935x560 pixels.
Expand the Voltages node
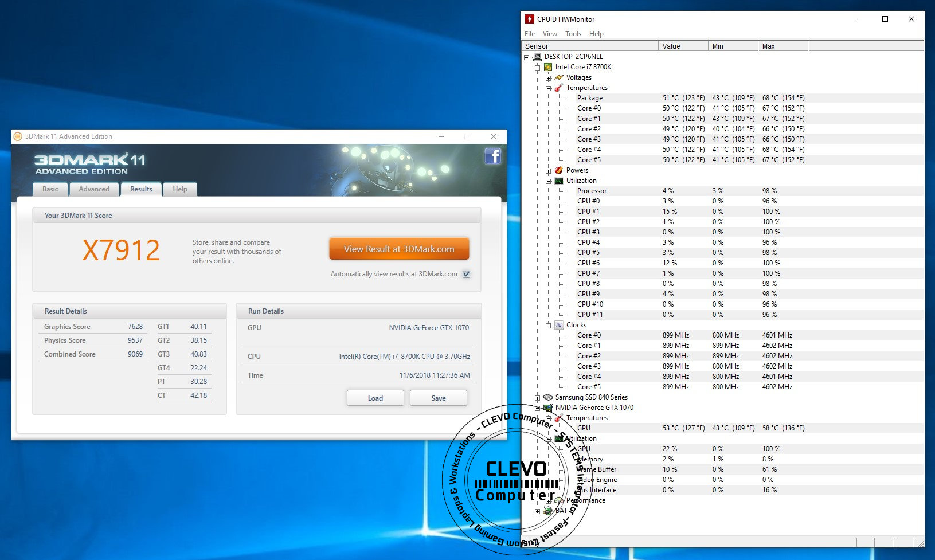pos(549,78)
